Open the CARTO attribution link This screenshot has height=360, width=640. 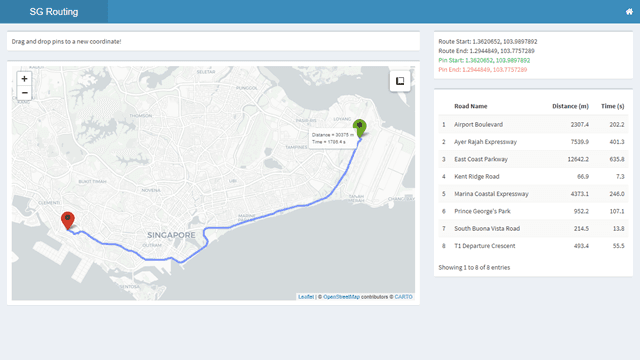pyautogui.click(x=403, y=297)
